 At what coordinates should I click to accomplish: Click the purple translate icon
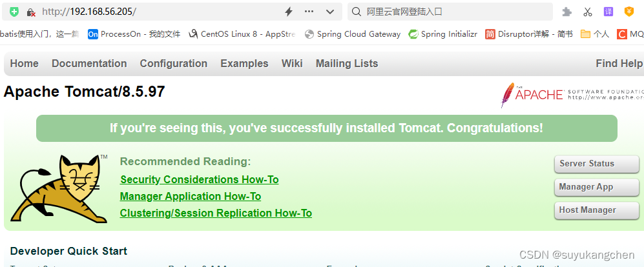(x=608, y=12)
